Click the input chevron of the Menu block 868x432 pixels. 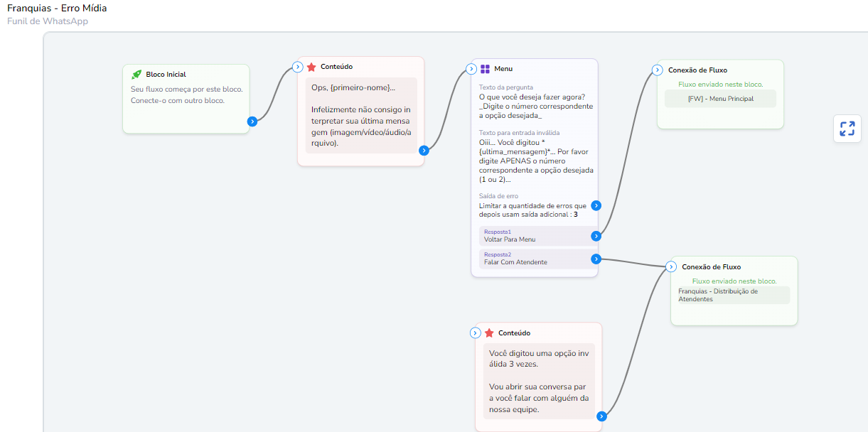(471, 69)
